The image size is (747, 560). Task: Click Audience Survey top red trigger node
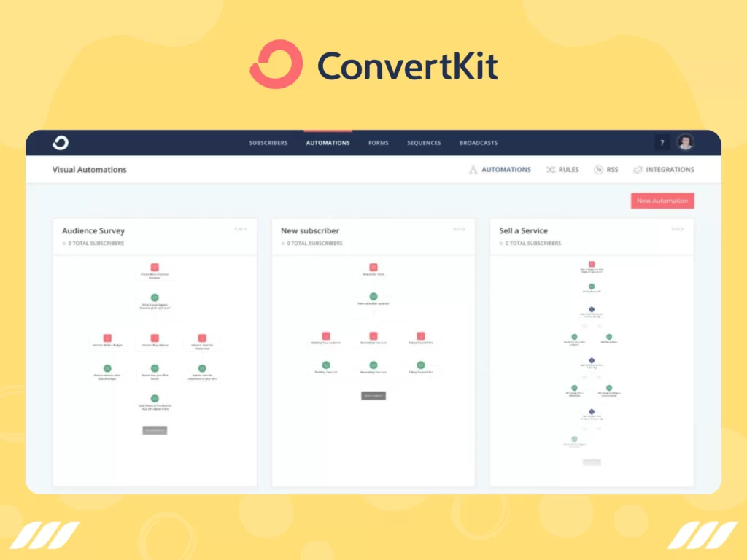[x=155, y=267]
